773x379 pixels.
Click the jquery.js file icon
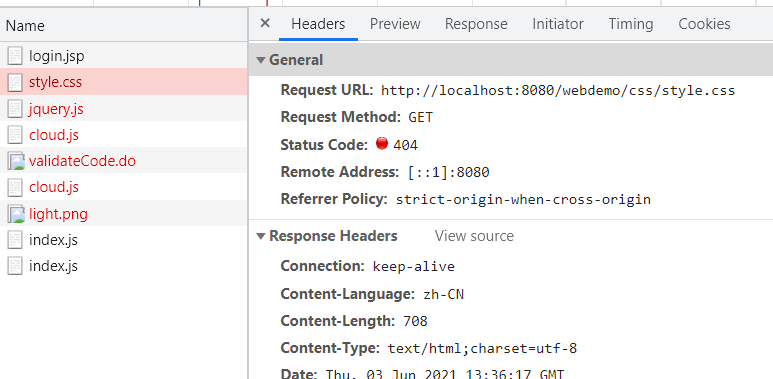coord(15,108)
